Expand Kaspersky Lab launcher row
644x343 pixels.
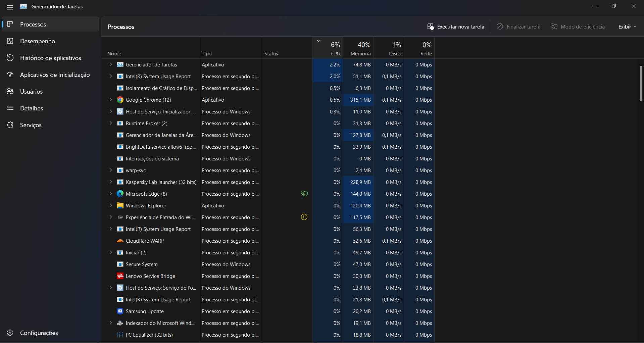click(x=111, y=182)
